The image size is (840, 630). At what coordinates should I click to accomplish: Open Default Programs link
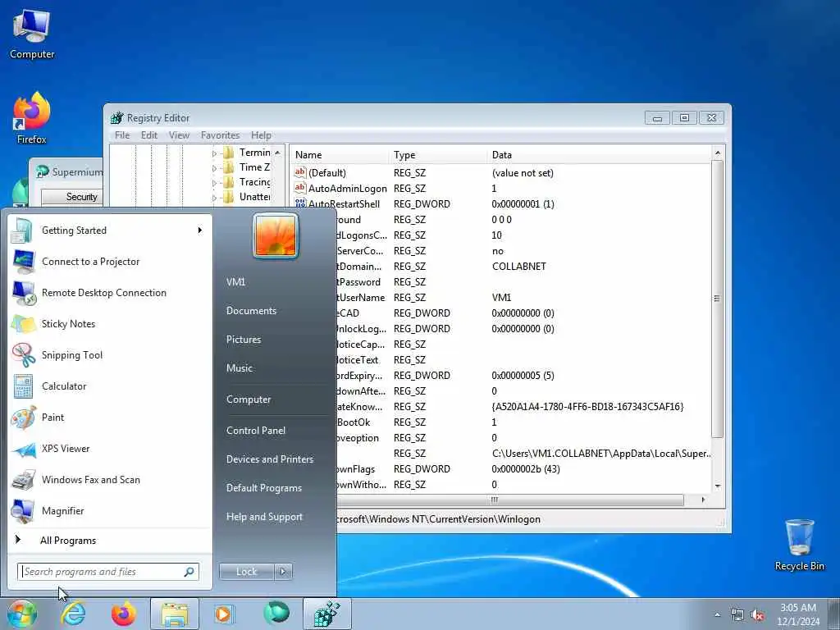[x=263, y=488]
